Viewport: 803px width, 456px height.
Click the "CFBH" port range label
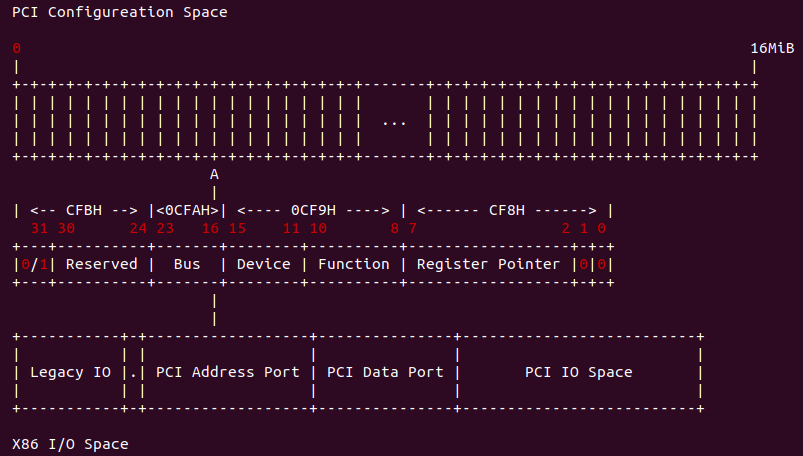point(84,210)
